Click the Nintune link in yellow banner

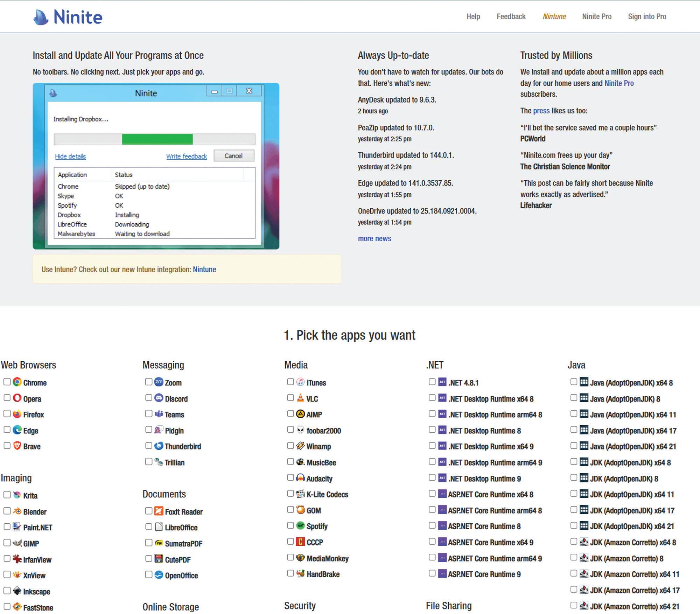tap(204, 269)
